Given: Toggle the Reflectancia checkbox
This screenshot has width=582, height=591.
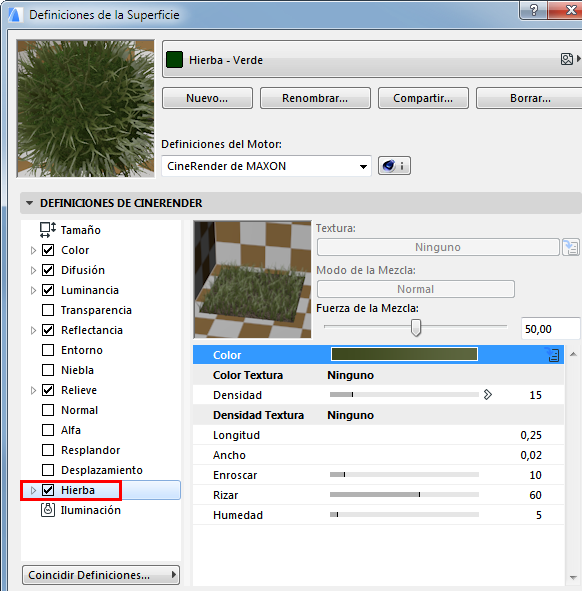Looking at the screenshot, I should point(48,330).
